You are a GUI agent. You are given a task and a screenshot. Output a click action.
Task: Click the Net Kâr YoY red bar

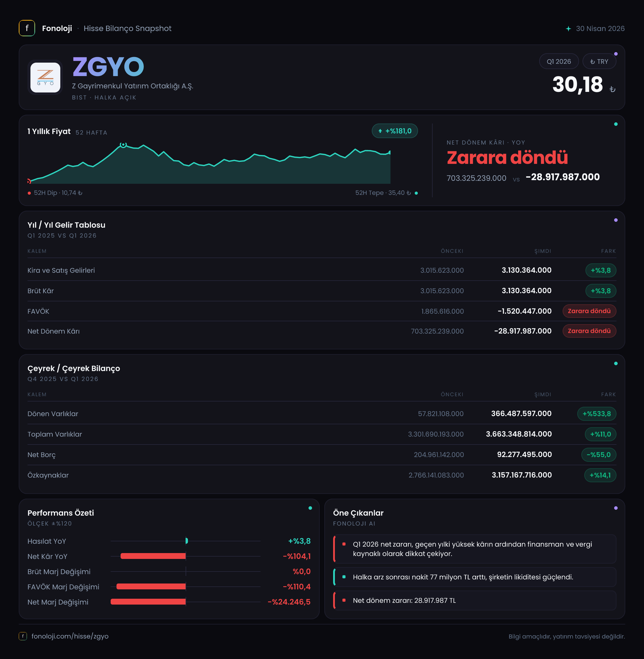pyautogui.click(x=153, y=556)
